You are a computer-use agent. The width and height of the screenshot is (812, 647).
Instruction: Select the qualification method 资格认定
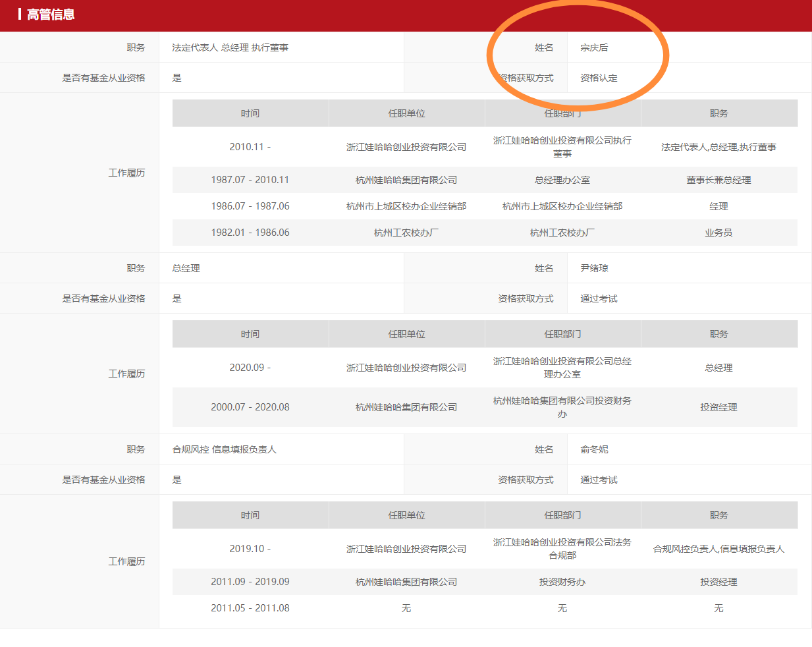click(x=599, y=78)
